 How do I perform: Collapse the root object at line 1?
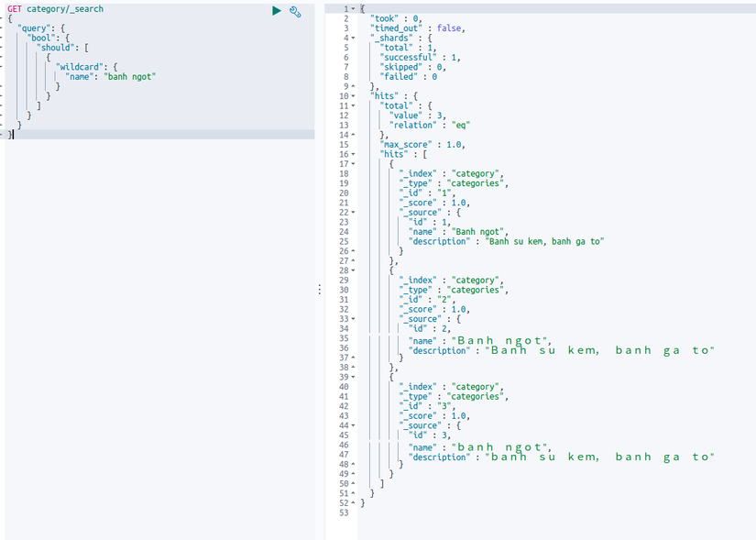(354, 8)
